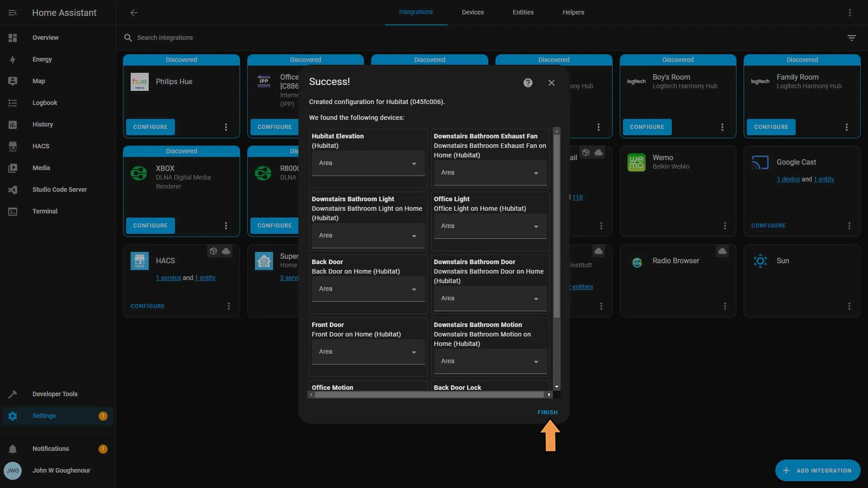The height and width of the screenshot is (488, 868).
Task: Open Area dropdown for Hubitat Elevation
Action: coord(368,163)
